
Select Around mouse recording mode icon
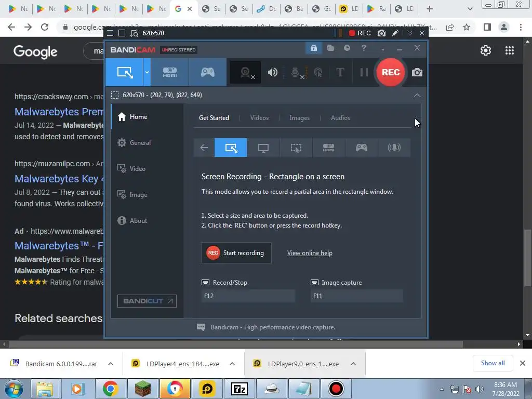pyautogui.click(x=296, y=148)
